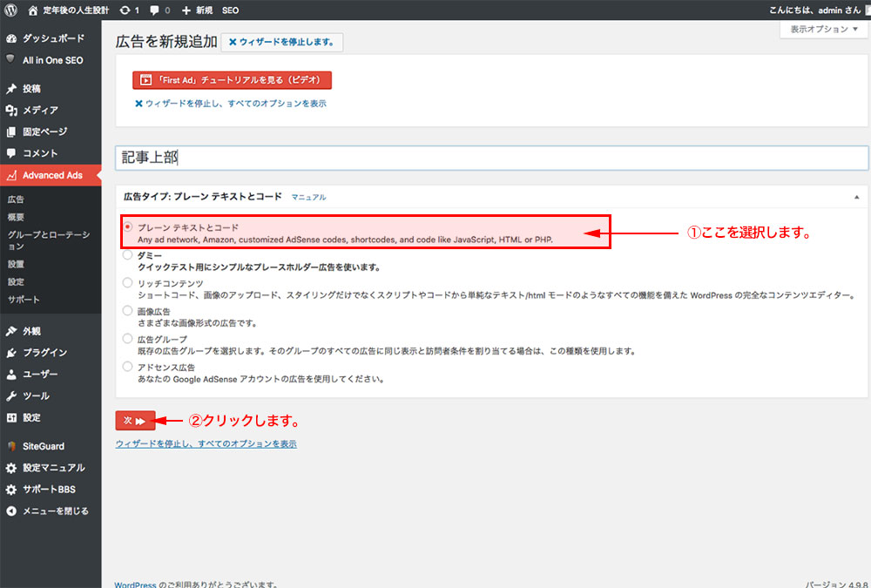Open 概要 submenu item
Image resolution: width=871 pixels, height=588 pixels.
pos(16,217)
